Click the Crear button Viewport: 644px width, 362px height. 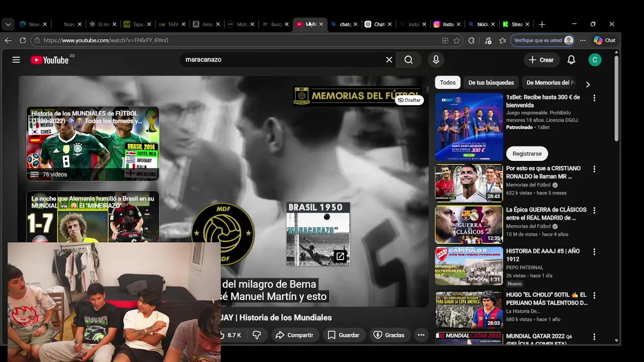pos(541,60)
